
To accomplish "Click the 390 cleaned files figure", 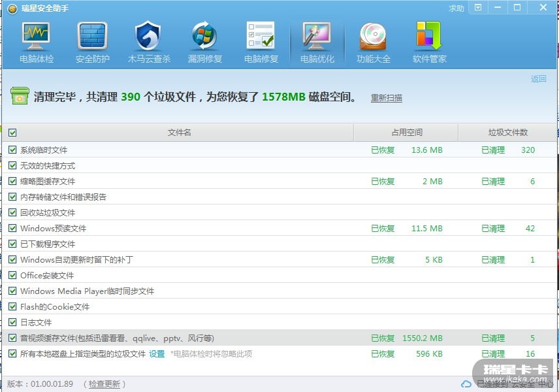I will click(x=131, y=97).
